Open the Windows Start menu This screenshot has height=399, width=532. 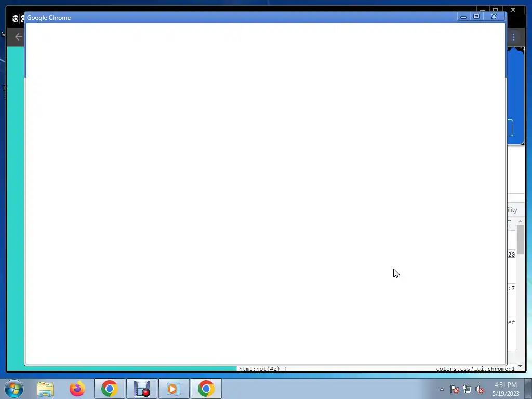pyautogui.click(x=14, y=389)
